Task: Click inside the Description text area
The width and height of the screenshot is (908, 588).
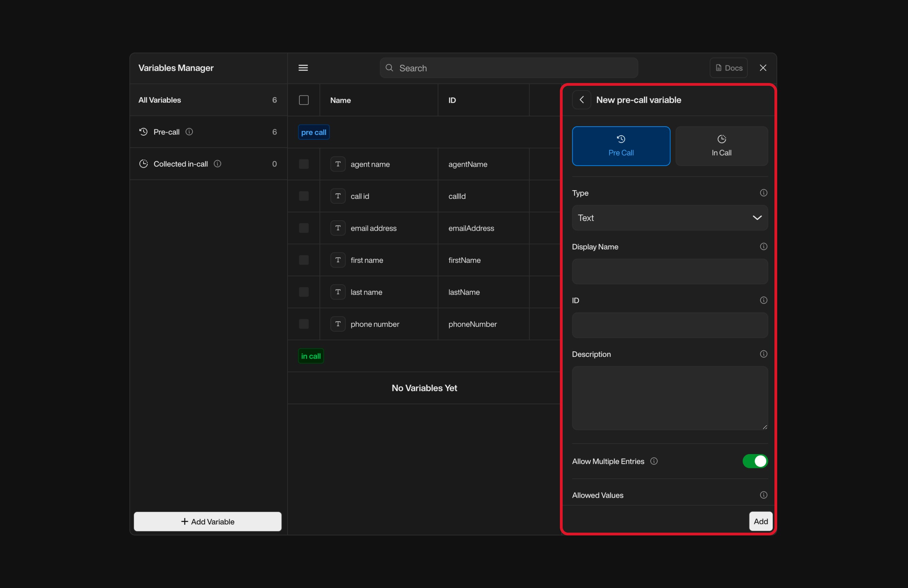Action: tap(670, 398)
